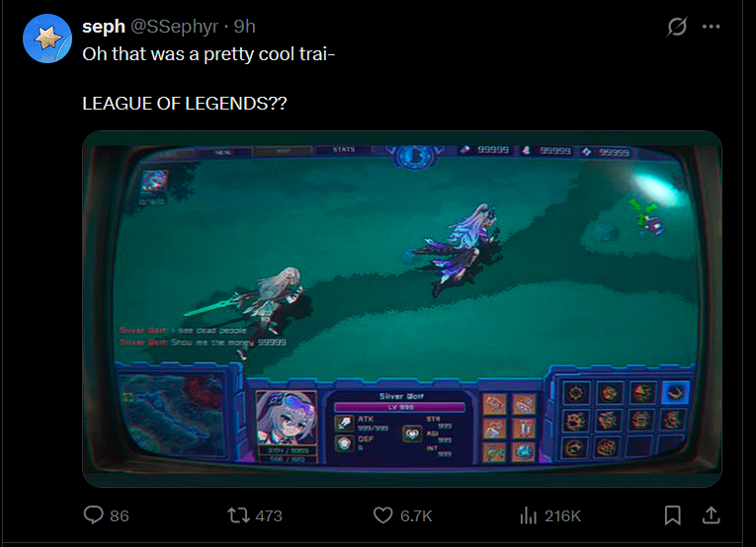View post analytics bar chart icon
The width and height of the screenshot is (756, 547).
(529, 515)
